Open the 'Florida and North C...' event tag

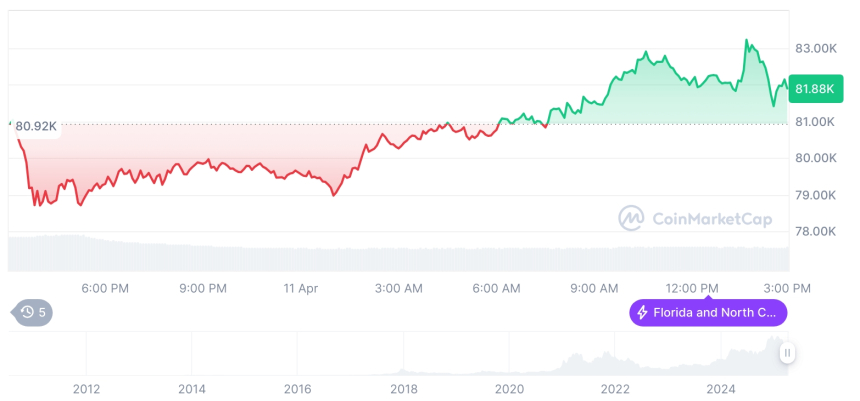pos(708,313)
